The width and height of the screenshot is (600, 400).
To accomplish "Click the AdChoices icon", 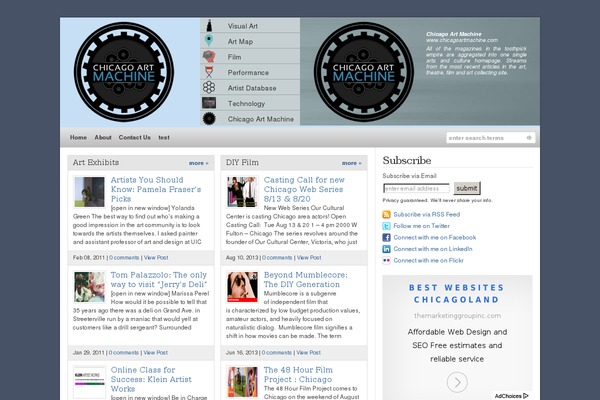I will [x=525, y=396].
